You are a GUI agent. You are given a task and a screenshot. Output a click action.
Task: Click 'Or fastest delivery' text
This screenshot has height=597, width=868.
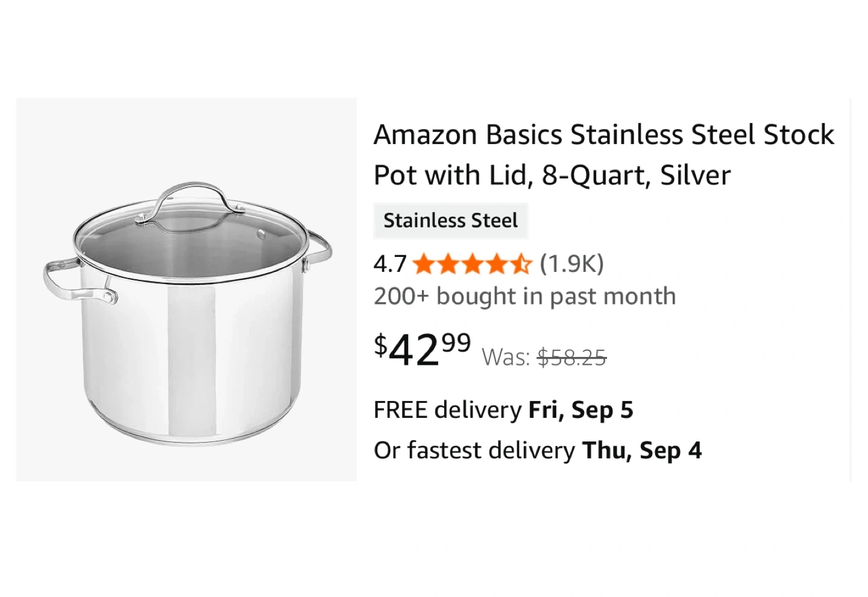click(474, 450)
